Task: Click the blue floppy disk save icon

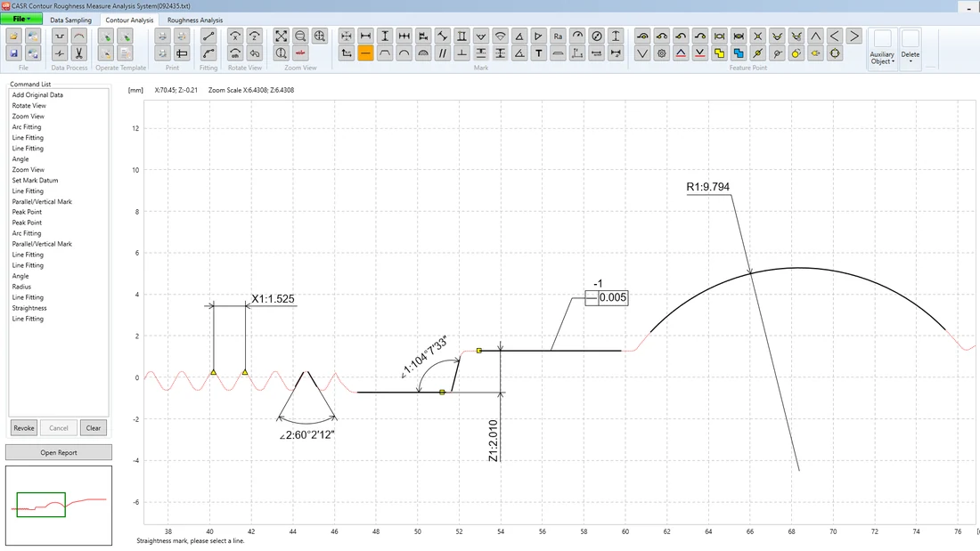Action: [13, 53]
